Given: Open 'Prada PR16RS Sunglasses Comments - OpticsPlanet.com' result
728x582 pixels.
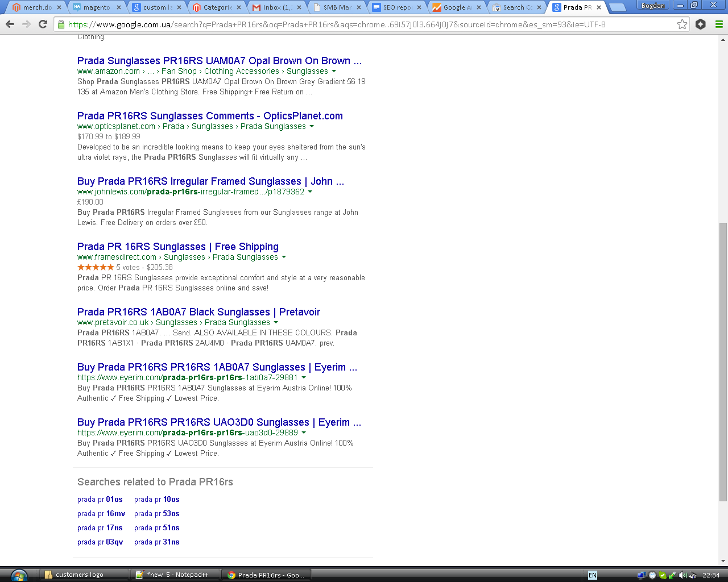Looking at the screenshot, I should [x=210, y=116].
